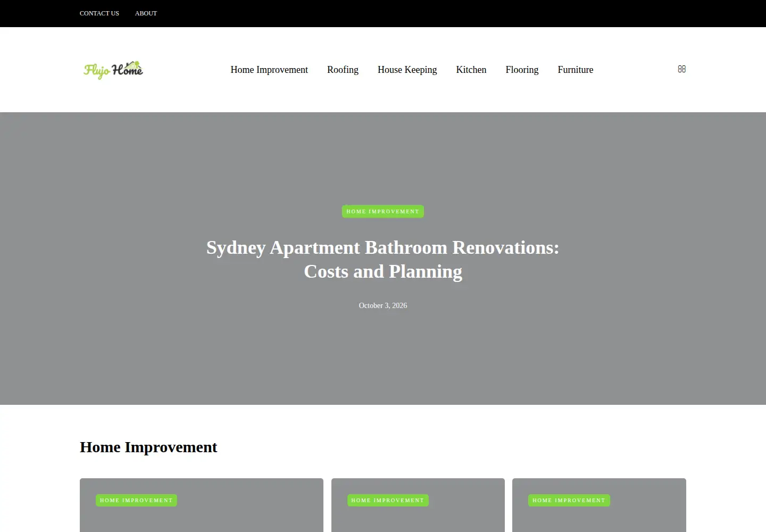This screenshot has width=766, height=532.
Task: Open the grid menu icon in header
Action: point(681,69)
